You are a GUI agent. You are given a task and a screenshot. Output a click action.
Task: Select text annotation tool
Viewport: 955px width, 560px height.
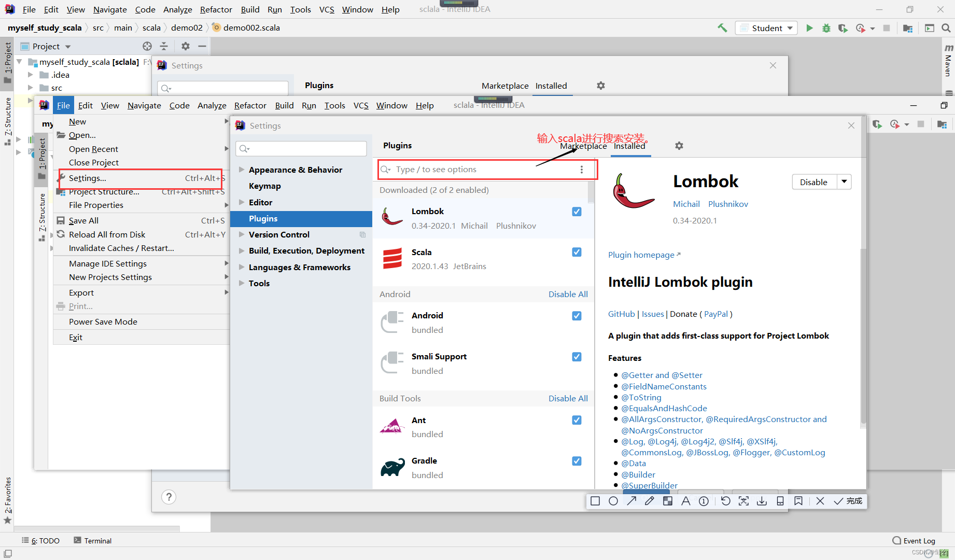point(685,501)
